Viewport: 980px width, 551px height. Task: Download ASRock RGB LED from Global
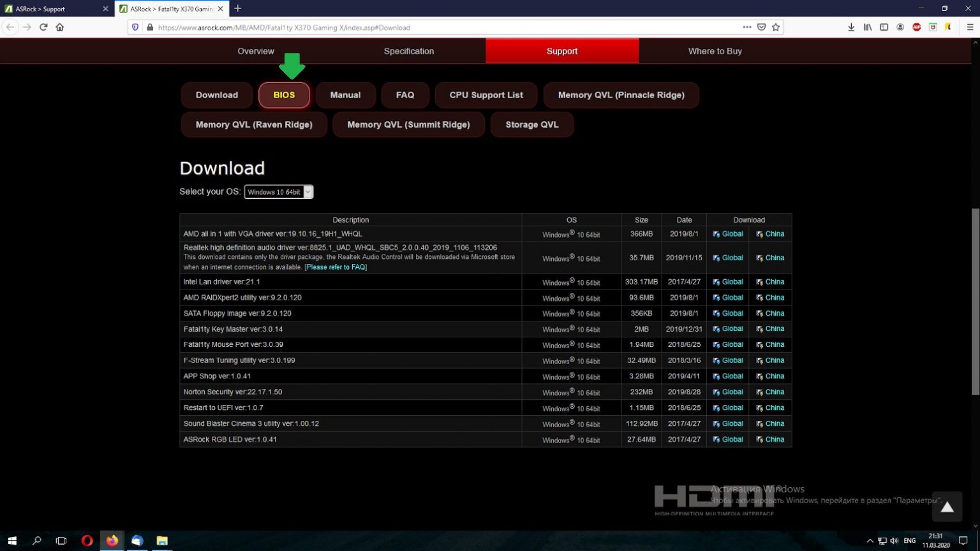(x=728, y=439)
